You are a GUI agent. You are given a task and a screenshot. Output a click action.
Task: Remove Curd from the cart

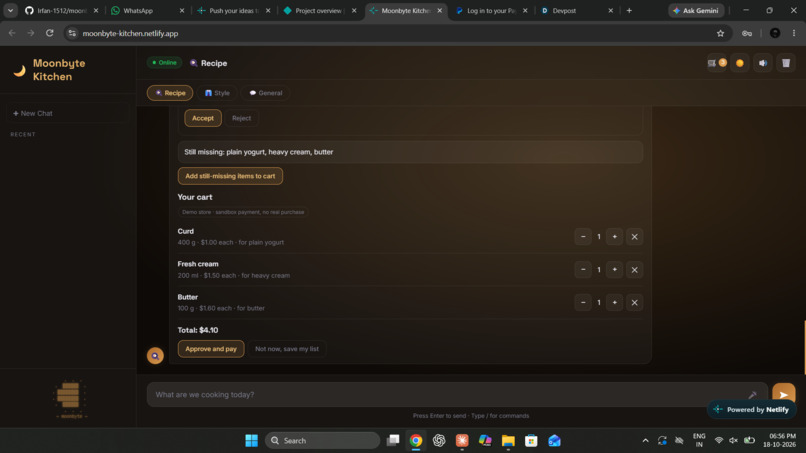coord(634,237)
